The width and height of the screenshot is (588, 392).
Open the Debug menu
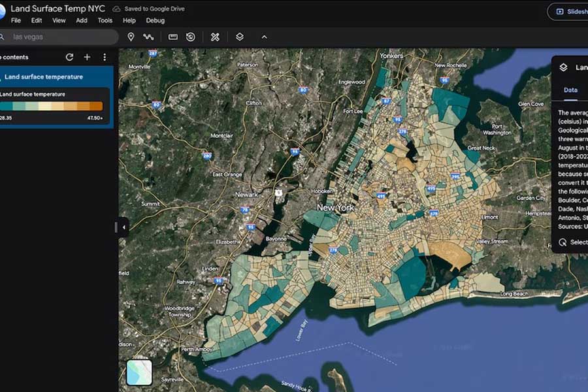[x=155, y=20]
